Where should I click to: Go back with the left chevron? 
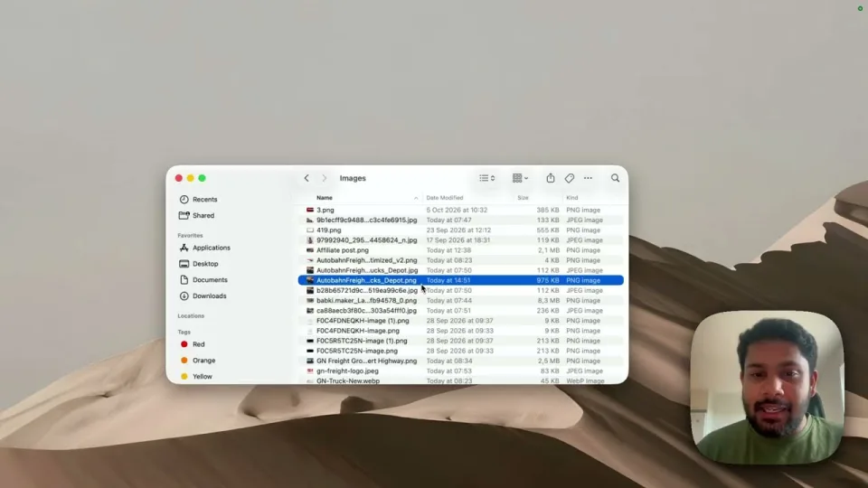(307, 178)
